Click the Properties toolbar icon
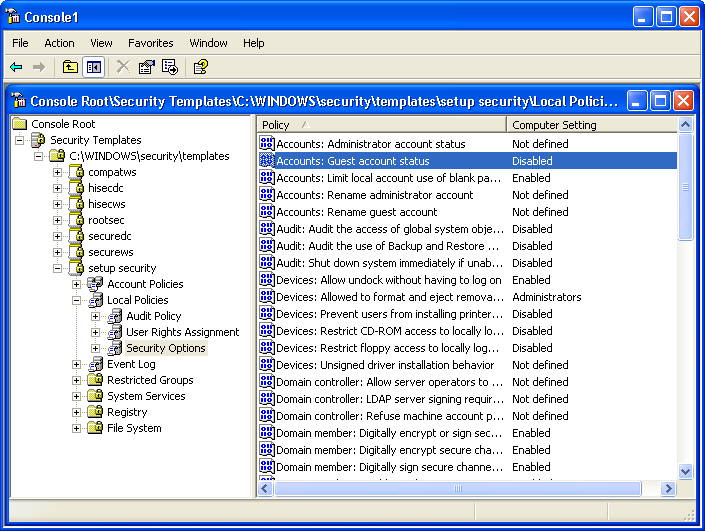 pos(147,67)
